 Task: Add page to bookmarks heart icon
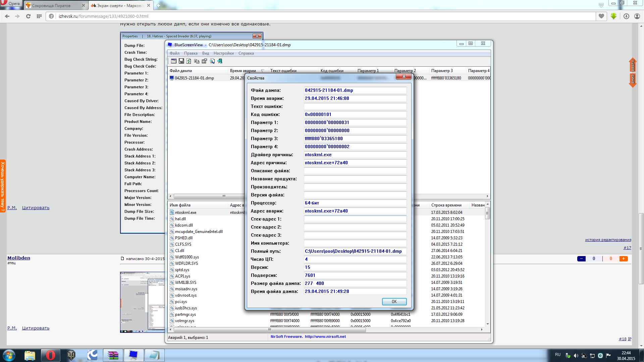pyautogui.click(x=601, y=16)
